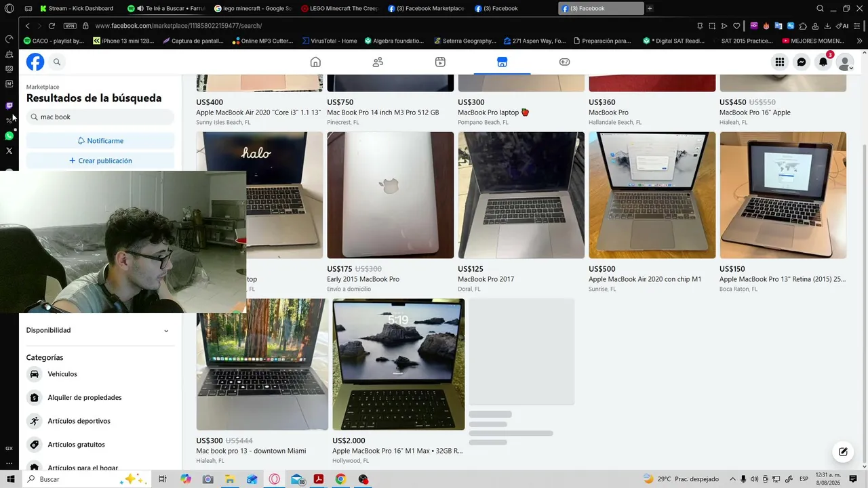Open Google Chrome on the taskbar
This screenshot has width=868, height=488.
(340, 479)
